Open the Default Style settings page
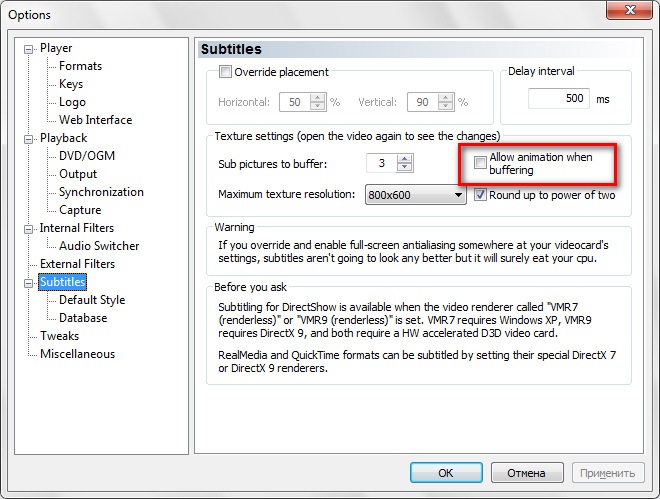 click(x=91, y=300)
